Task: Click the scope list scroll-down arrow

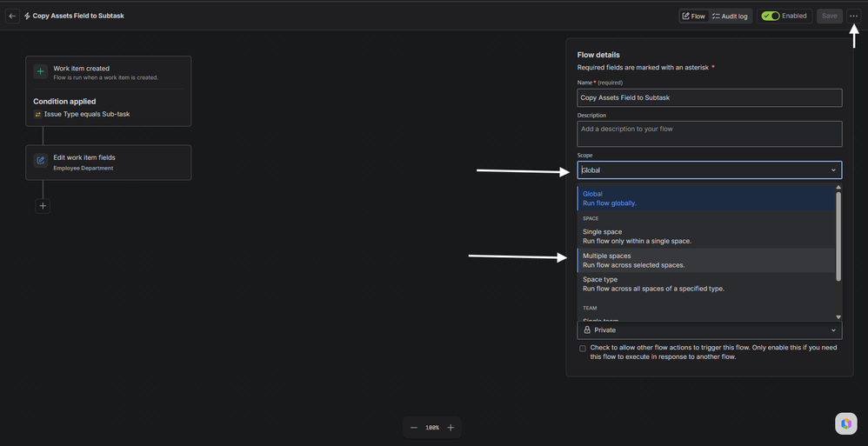Action: pos(838,317)
